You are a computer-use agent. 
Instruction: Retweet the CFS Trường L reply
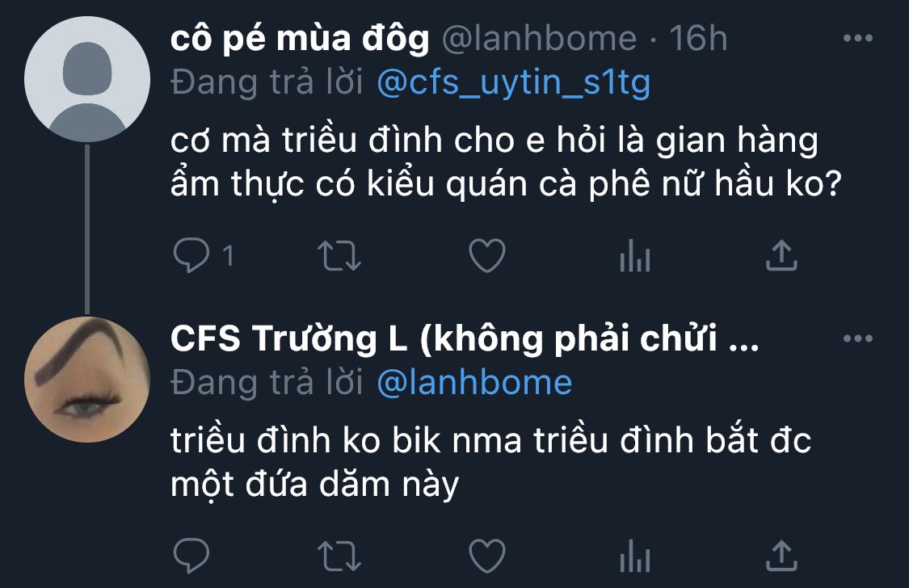(x=339, y=556)
